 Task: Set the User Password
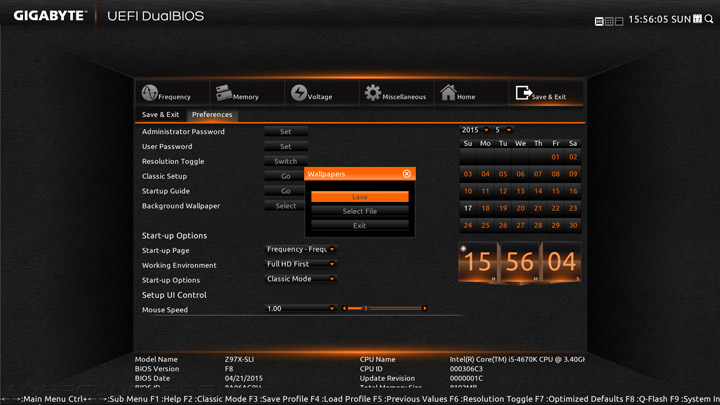click(x=286, y=146)
